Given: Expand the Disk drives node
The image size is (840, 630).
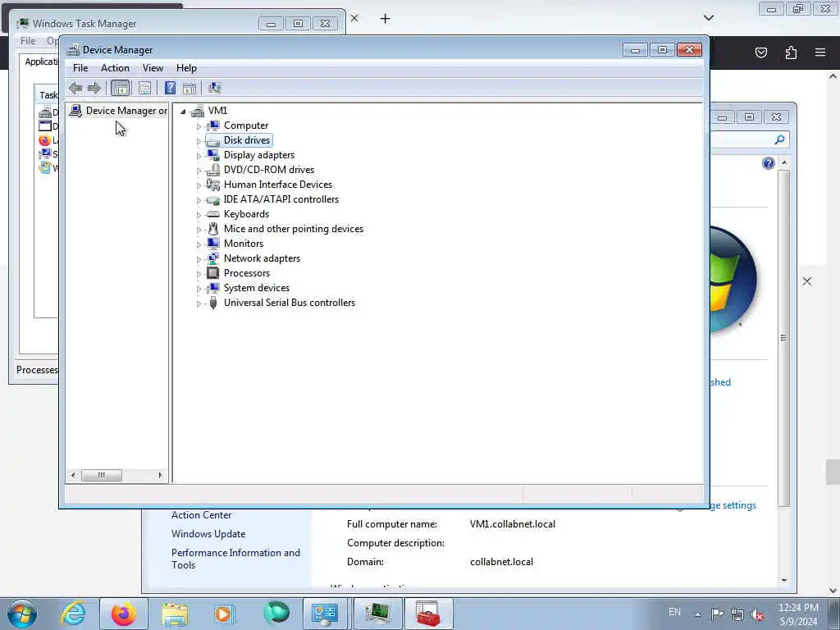Looking at the screenshot, I should coord(199,141).
